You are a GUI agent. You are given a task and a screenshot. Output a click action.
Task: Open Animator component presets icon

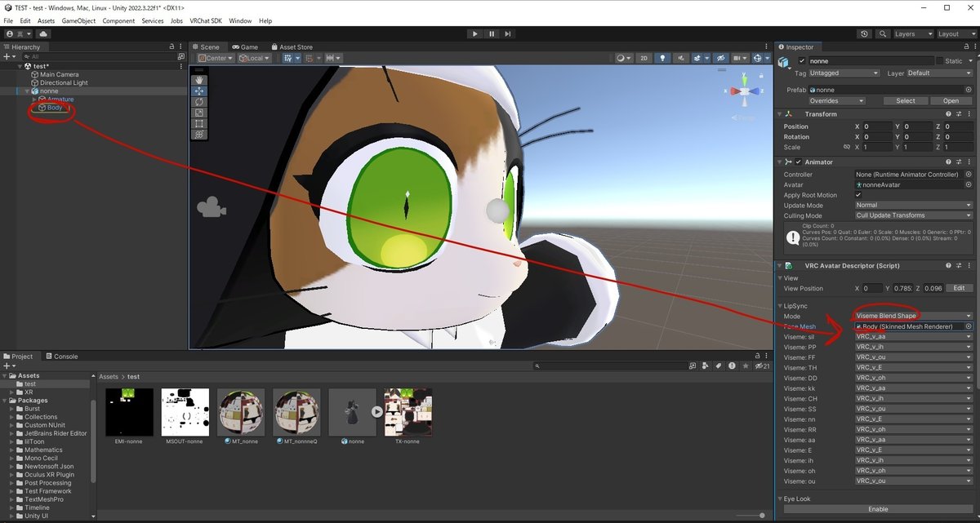click(959, 162)
